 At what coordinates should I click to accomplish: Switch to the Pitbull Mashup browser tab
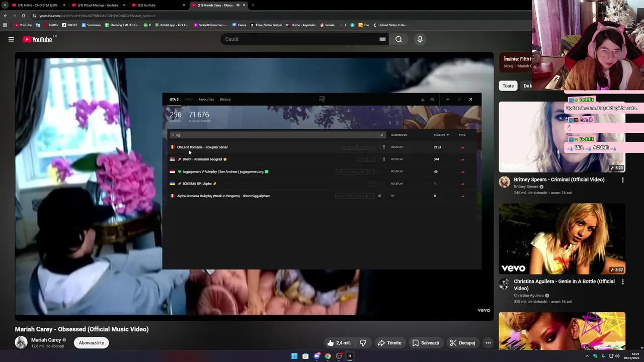point(98,5)
